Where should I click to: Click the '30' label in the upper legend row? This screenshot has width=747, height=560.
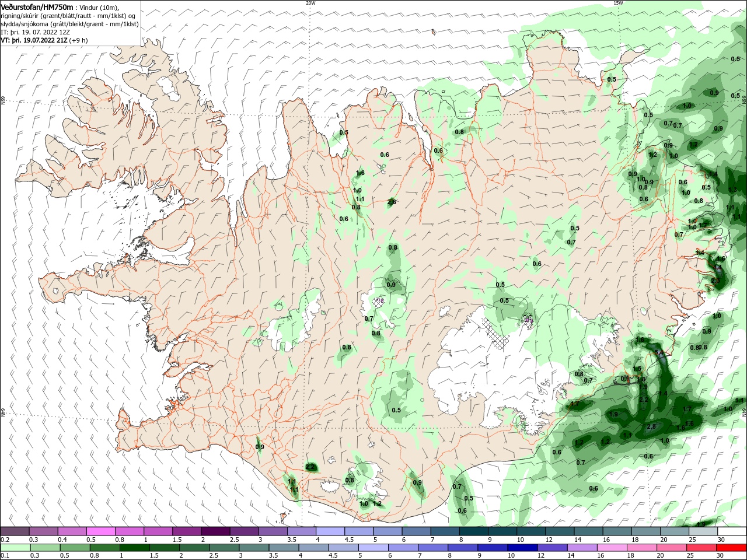click(x=721, y=540)
